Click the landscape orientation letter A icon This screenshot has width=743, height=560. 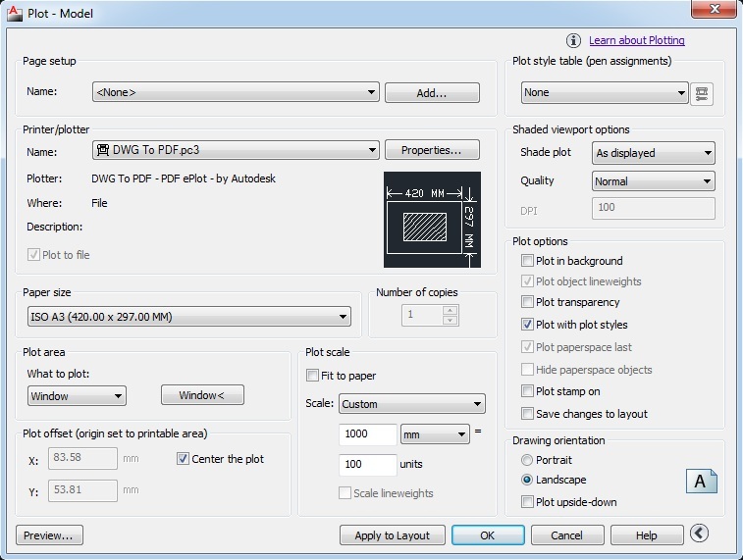[x=702, y=482]
